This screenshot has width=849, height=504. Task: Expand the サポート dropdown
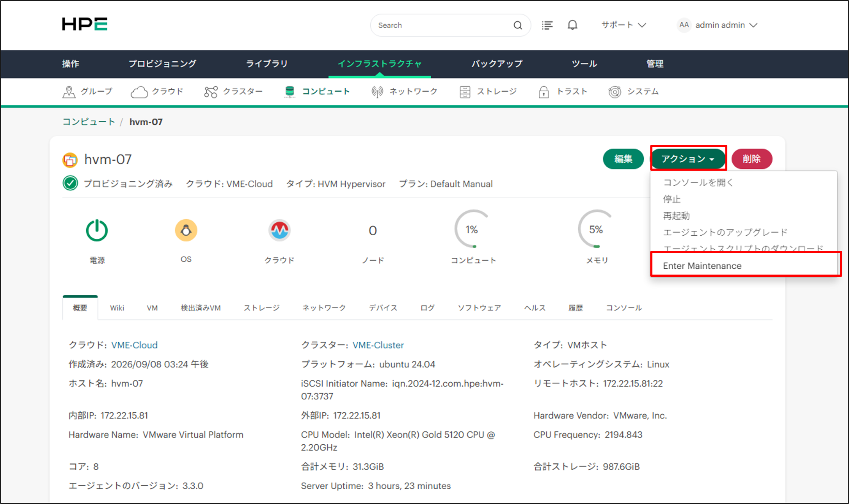tap(624, 25)
